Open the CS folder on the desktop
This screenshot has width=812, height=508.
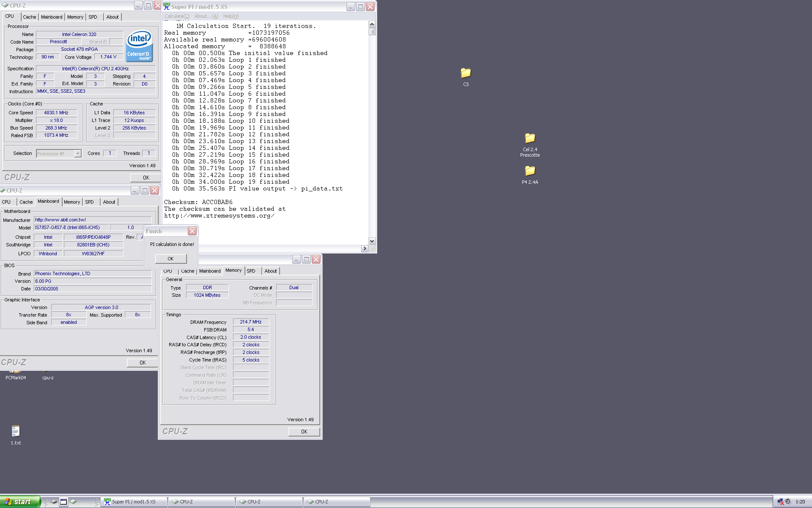466,73
